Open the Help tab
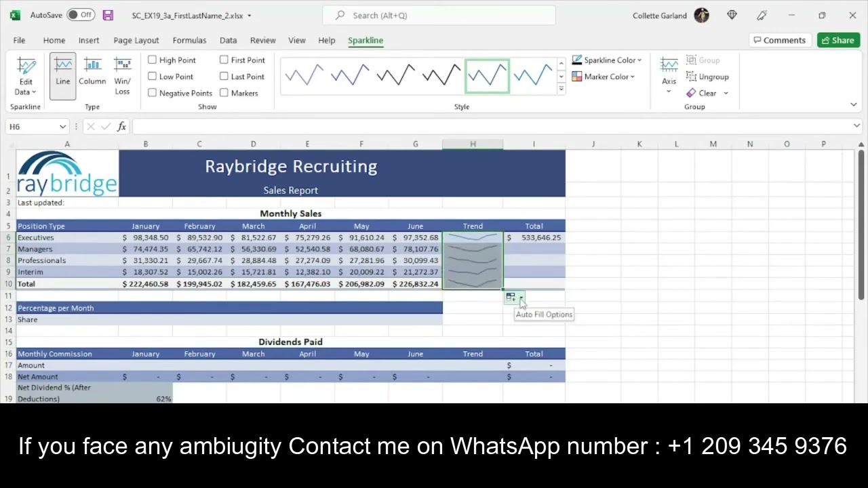This screenshot has height=488, width=868. point(327,40)
